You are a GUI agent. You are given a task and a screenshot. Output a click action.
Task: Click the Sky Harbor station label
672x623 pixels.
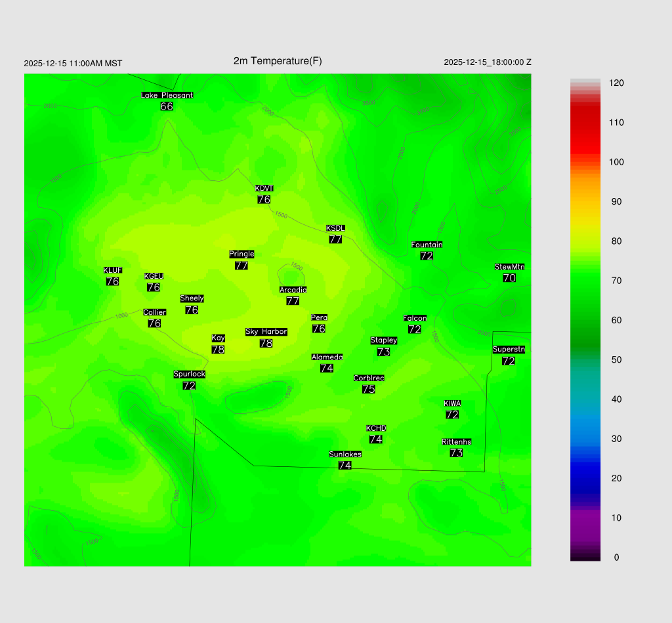point(266,332)
